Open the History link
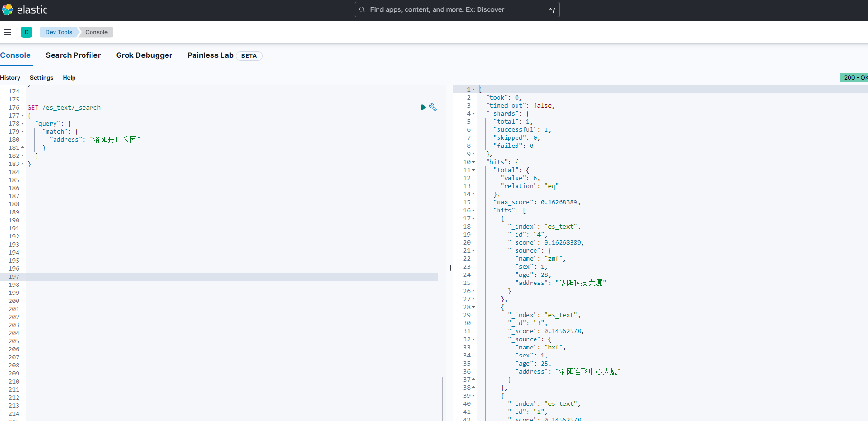This screenshot has width=868, height=421. (10, 78)
